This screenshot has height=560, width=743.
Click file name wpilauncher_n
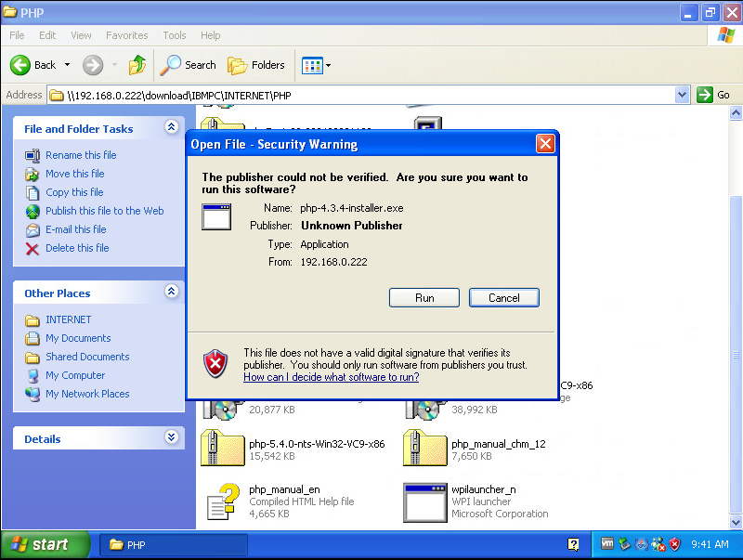pyautogui.click(x=483, y=489)
